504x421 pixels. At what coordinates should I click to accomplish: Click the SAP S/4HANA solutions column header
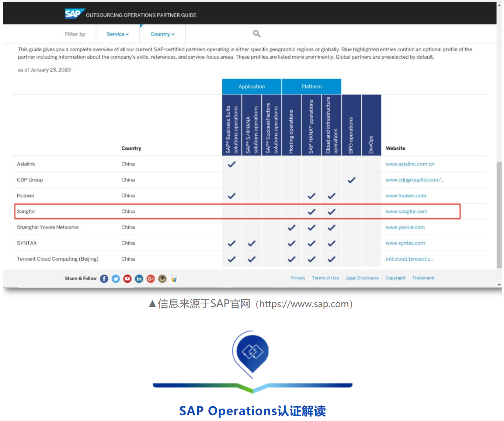[x=251, y=125]
